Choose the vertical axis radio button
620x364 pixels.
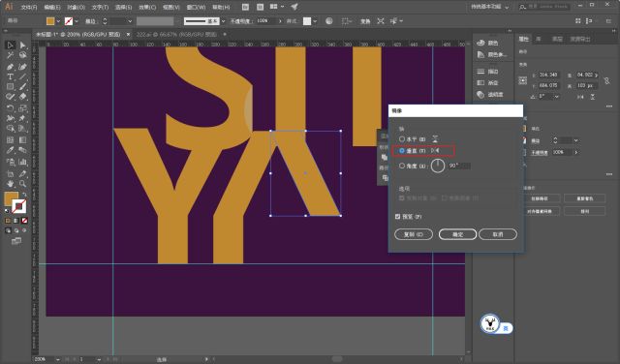tap(402, 151)
